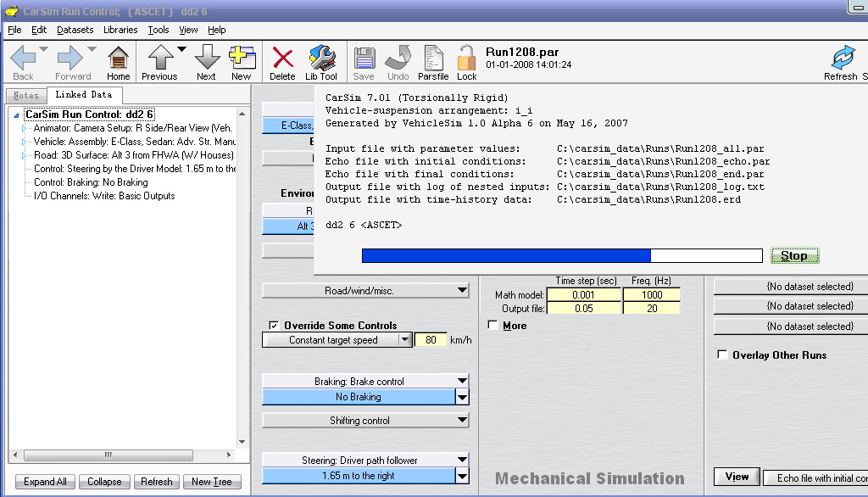Image resolution: width=868 pixels, height=497 pixels.
Task: Click the View button
Action: (737, 477)
